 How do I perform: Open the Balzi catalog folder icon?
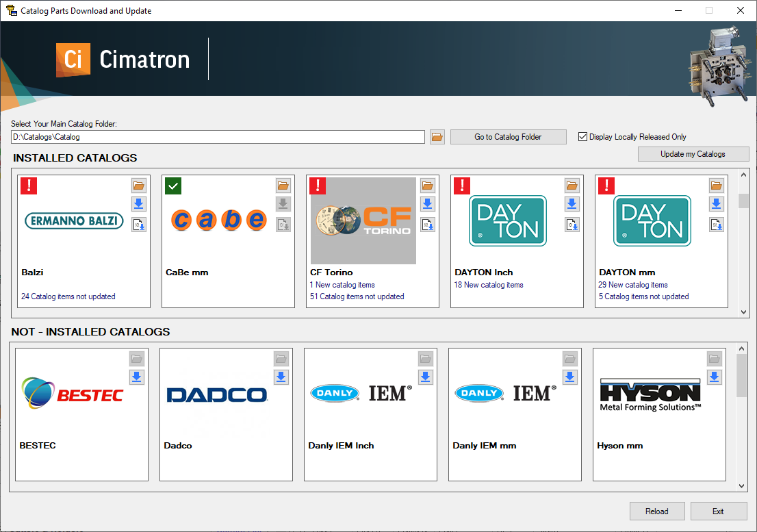[139, 186]
